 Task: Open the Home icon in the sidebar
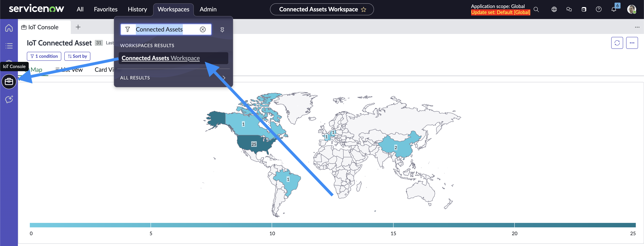pos(9,28)
